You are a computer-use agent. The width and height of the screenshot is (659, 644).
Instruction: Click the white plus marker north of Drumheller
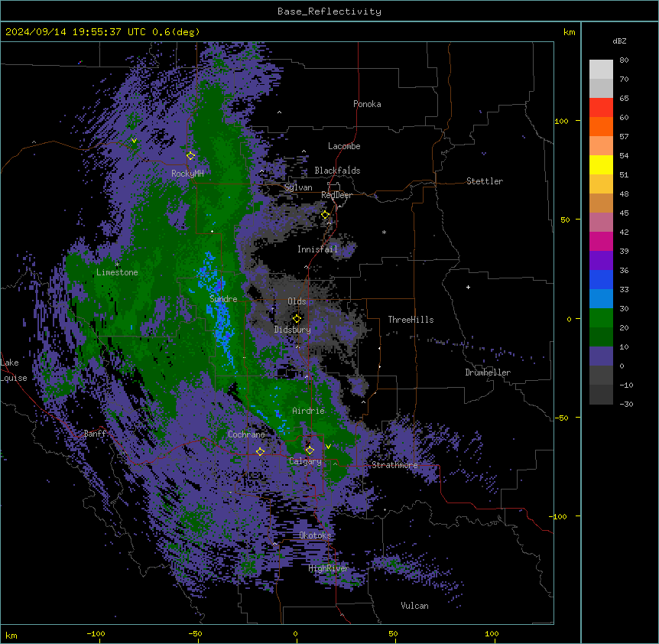click(468, 287)
